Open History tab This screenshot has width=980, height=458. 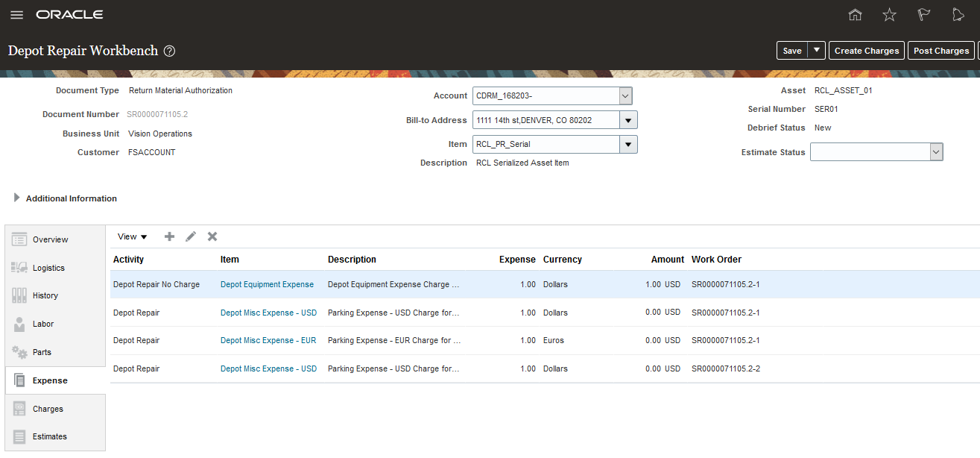pyautogui.click(x=55, y=295)
